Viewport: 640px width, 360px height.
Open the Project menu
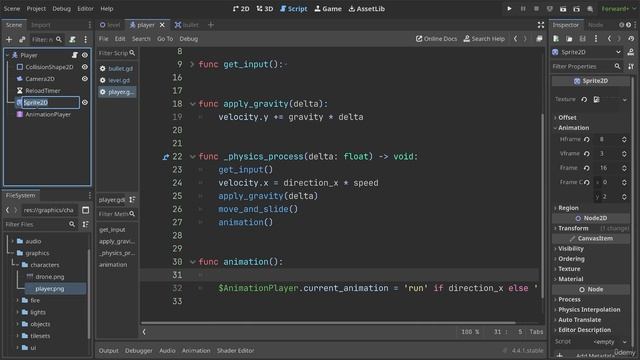36,9
